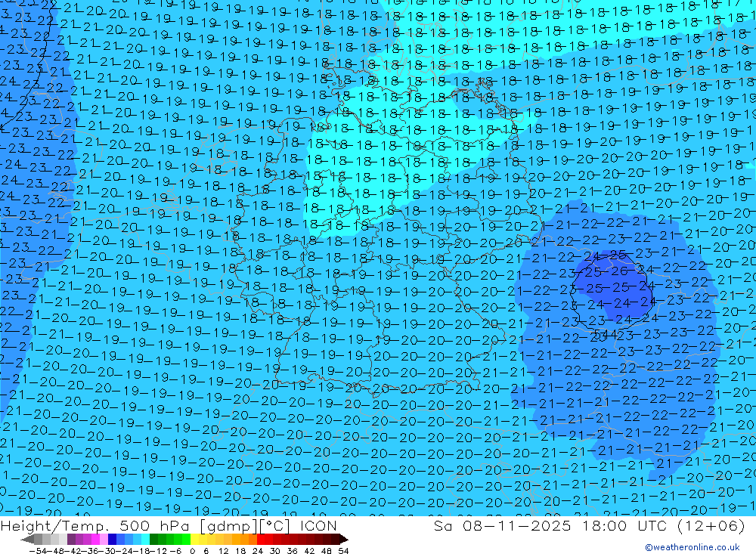Image resolution: width=756 pixels, height=554 pixels.
Task: Click the Sa 08-11-2025 18:00 UTC timestamp
Action: click(x=589, y=525)
